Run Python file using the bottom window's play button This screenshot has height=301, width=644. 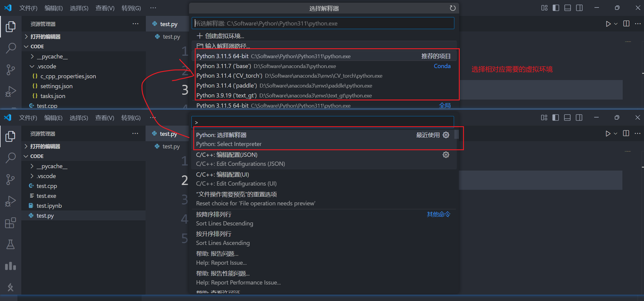point(608,134)
